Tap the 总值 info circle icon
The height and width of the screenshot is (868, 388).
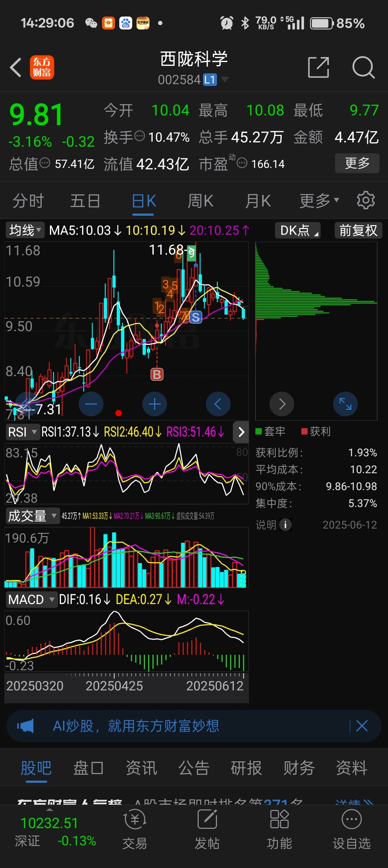(45, 163)
